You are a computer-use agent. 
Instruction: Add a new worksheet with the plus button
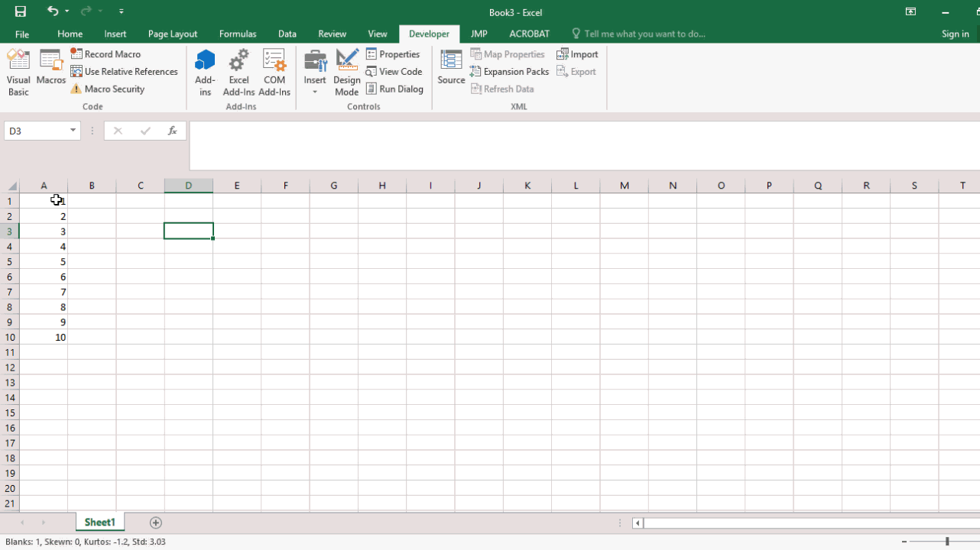click(x=155, y=522)
